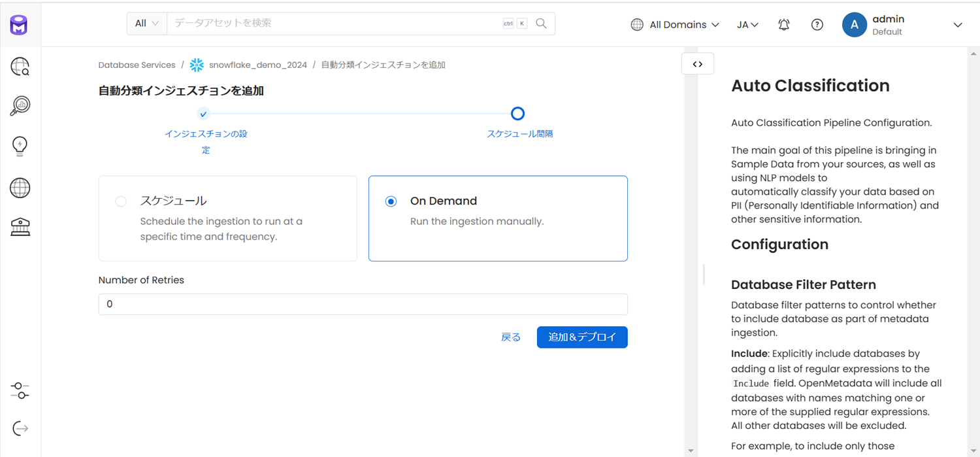
Task: Click the インジェスチョンの設定 step label
Action: [x=206, y=142]
